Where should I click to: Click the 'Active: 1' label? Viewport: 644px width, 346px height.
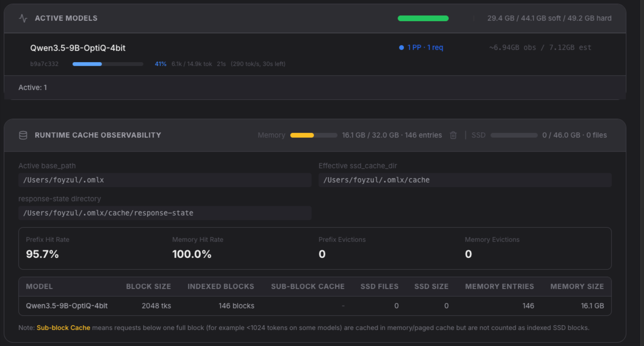point(33,87)
